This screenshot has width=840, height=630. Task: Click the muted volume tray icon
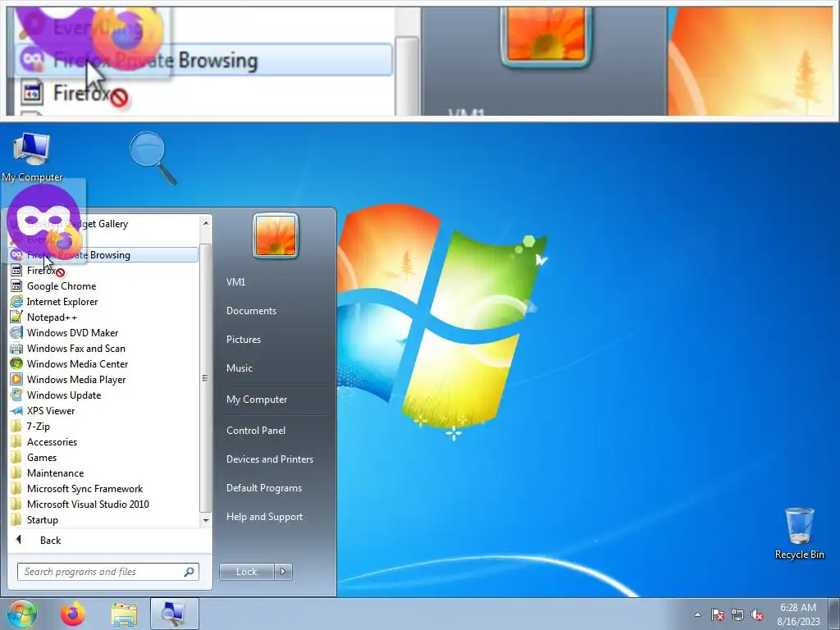pos(757,614)
